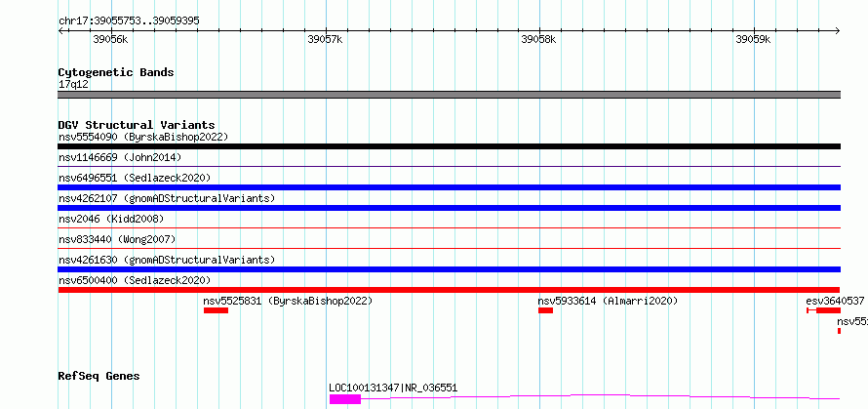Click the 39056k ruler tick label
Screen dimensions: 868x409
click(x=111, y=39)
